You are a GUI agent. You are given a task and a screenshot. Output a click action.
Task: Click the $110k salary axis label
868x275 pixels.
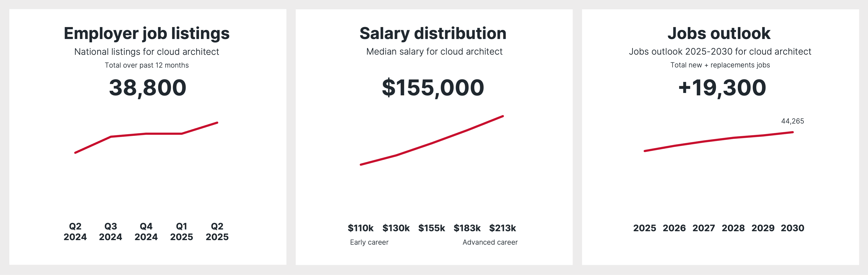(x=360, y=228)
